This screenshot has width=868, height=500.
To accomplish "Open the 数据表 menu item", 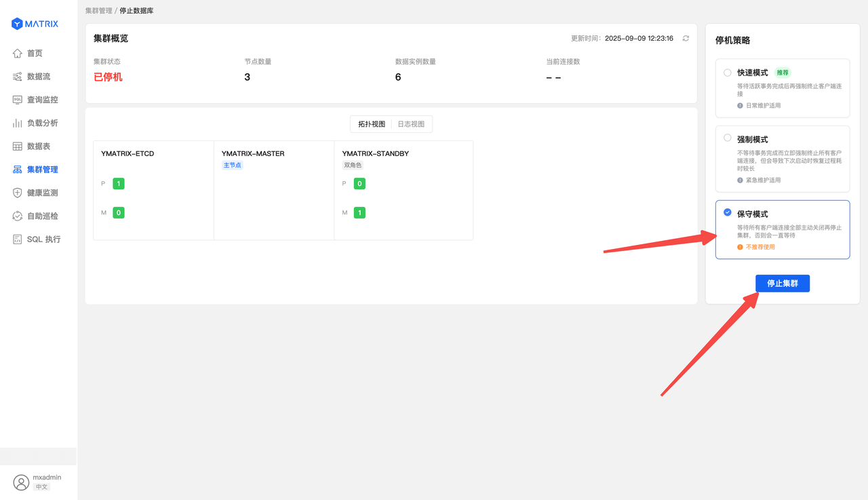I will coord(39,146).
